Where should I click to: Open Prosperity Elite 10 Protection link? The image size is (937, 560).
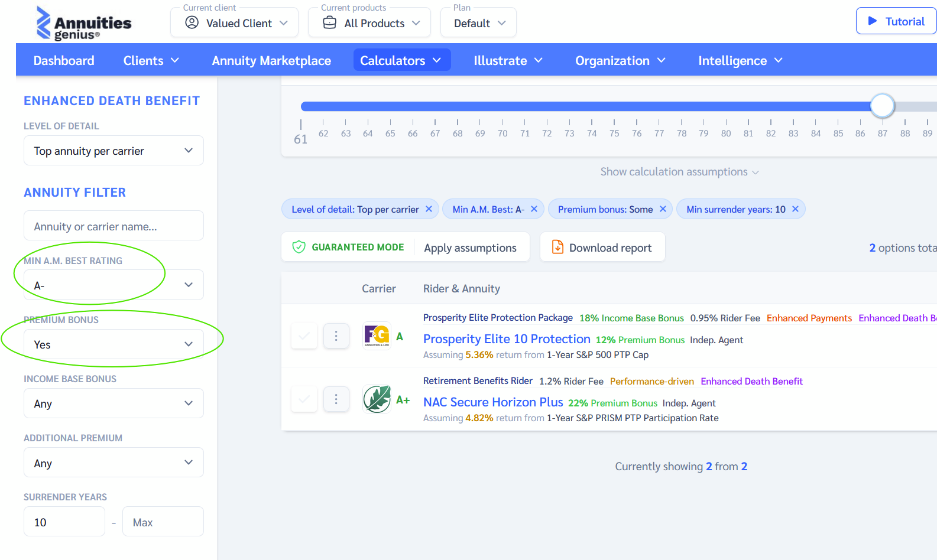click(507, 339)
